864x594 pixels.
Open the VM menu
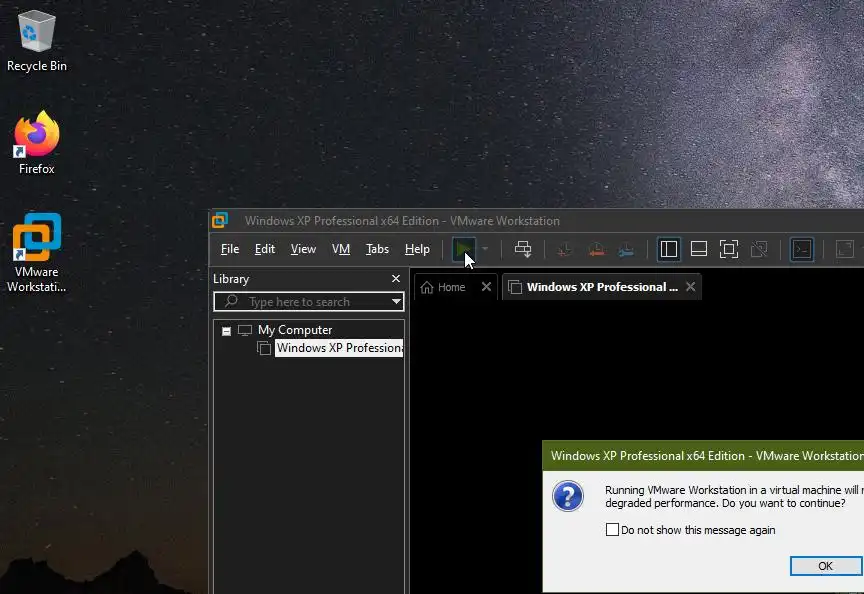tap(341, 249)
